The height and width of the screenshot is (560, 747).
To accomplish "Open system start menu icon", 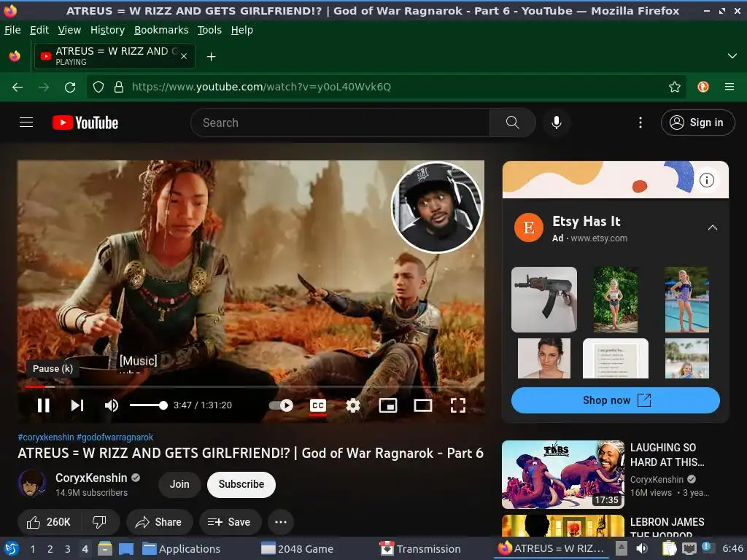I will tap(12, 549).
